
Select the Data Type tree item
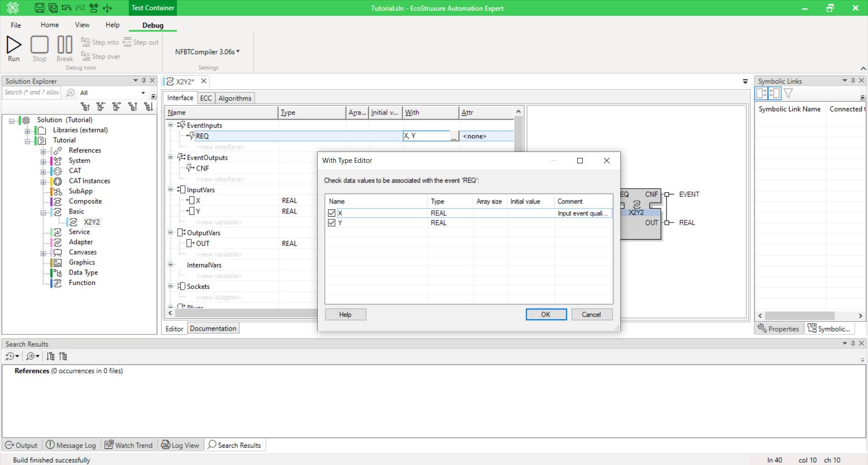[x=83, y=272]
